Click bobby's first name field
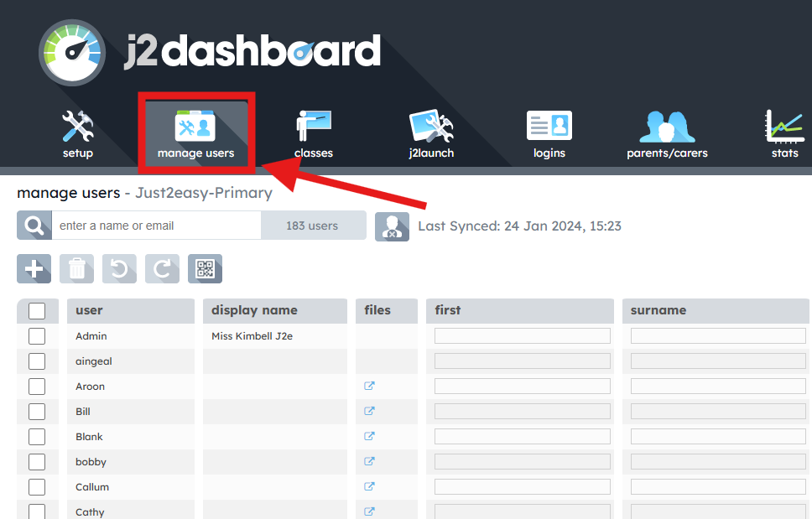Viewport: 812px width, 519px height. [522, 461]
